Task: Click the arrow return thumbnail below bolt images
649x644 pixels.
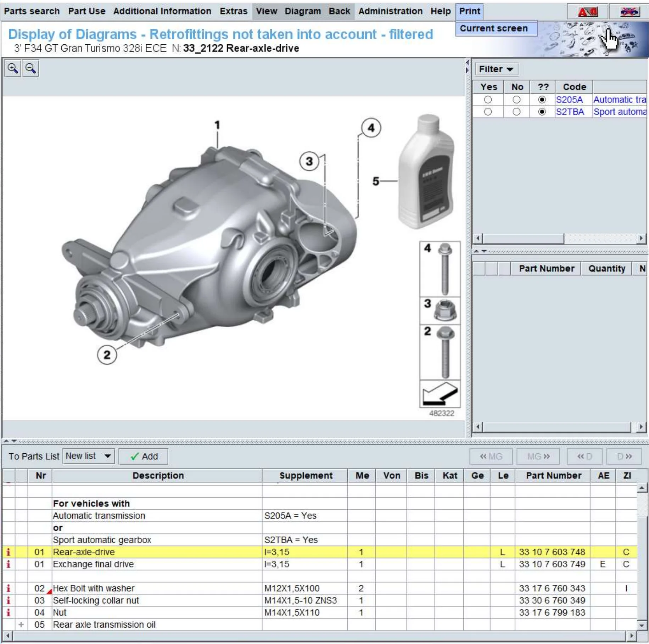Action: click(x=440, y=394)
